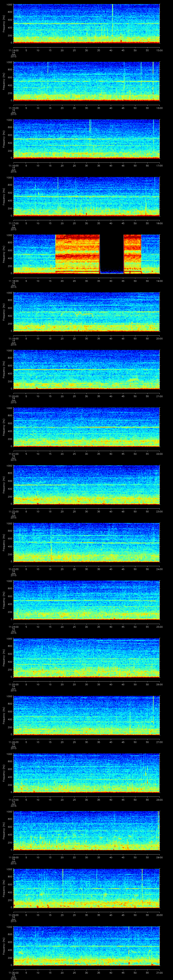Screen dimensions: 173x980
Task: Click the wide red noise burst at 11:18:00
Action: [78, 253]
